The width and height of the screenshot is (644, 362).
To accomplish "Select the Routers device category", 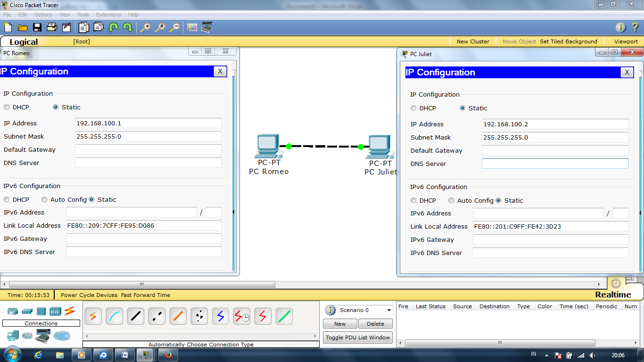I will coord(13,311).
